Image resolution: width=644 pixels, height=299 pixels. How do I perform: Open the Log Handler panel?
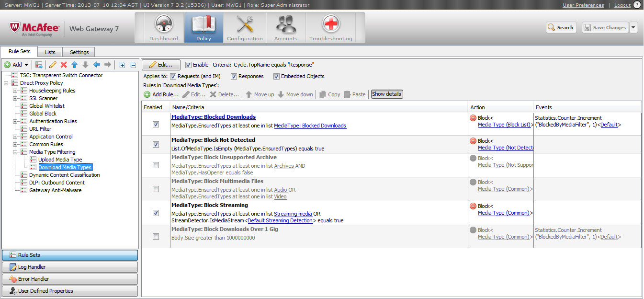click(x=69, y=267)
